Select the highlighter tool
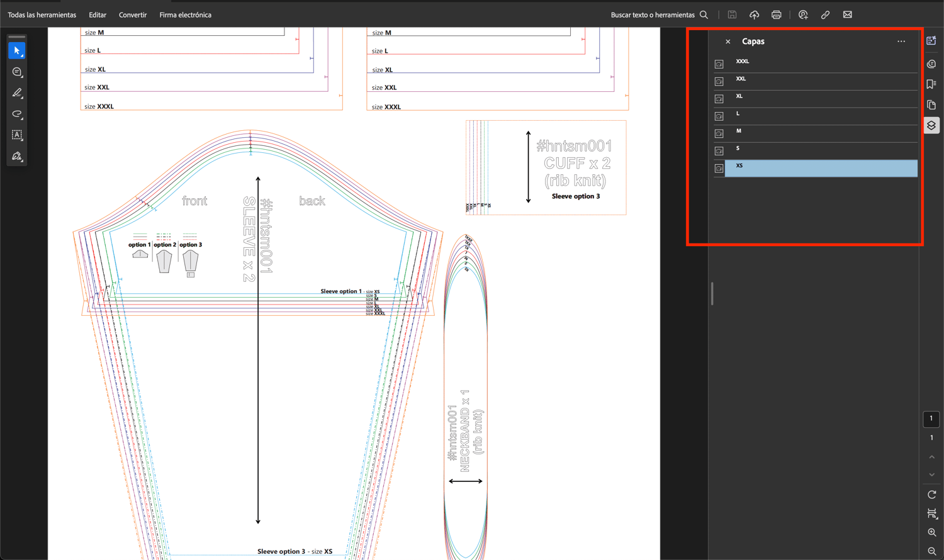Screen dimensions: 944x560 [x=17, y=93]
